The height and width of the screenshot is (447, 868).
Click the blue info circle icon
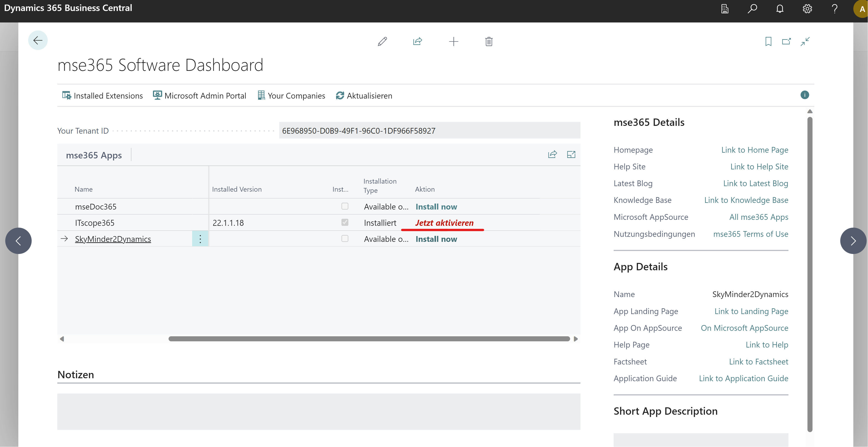pyautogui.click(x=804, y=95)
